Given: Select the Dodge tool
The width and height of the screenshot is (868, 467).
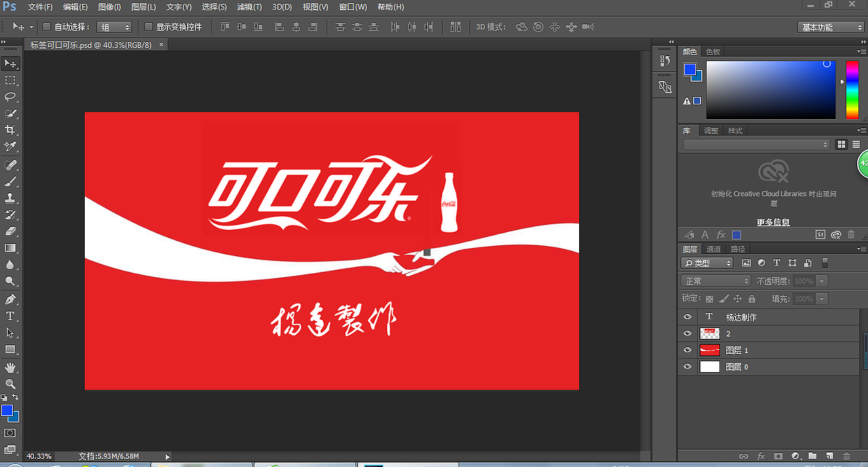Looking at the screenshot, I should click(x=10, y=281).
